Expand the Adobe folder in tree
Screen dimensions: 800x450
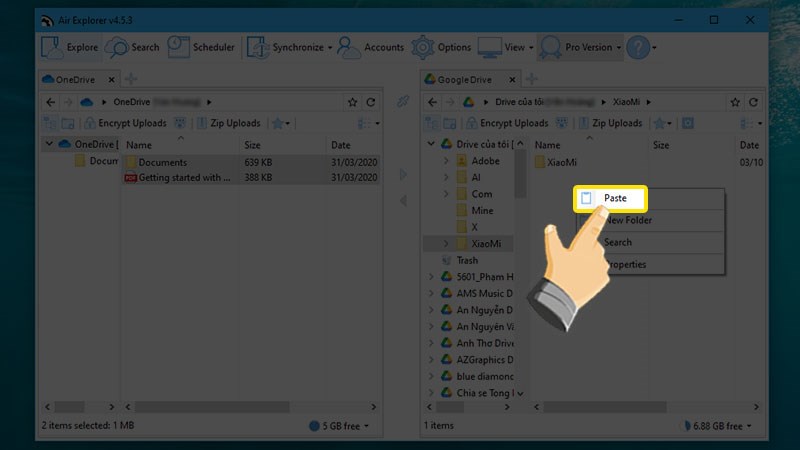[446, 161]
